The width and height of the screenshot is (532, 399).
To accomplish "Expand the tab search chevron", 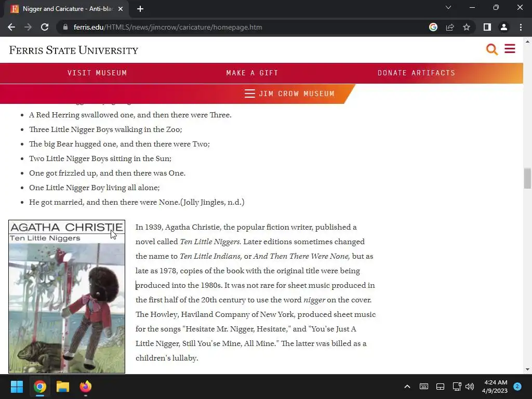I will click(x=448, y=7).
